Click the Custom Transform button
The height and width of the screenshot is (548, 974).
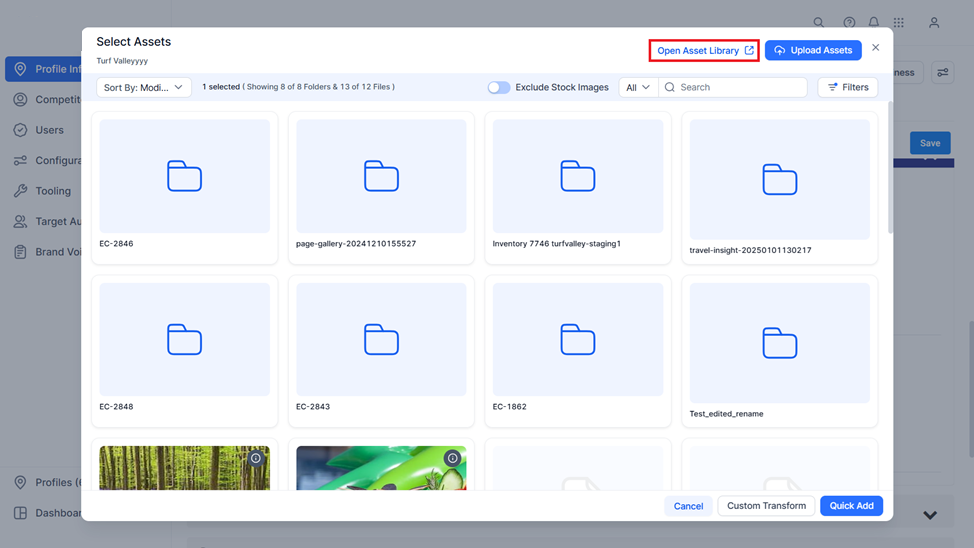(766, 506)
